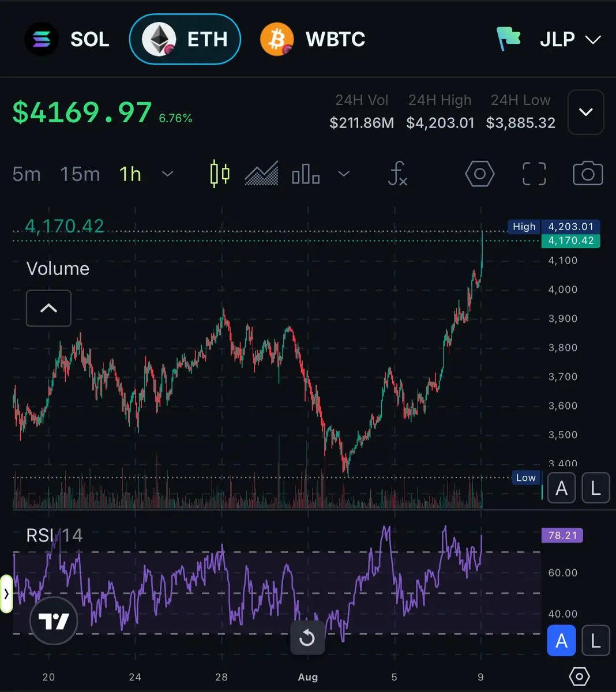Click the Volume indicator label
The width and height of the screenshot is (616, 692).
[58, 269]
